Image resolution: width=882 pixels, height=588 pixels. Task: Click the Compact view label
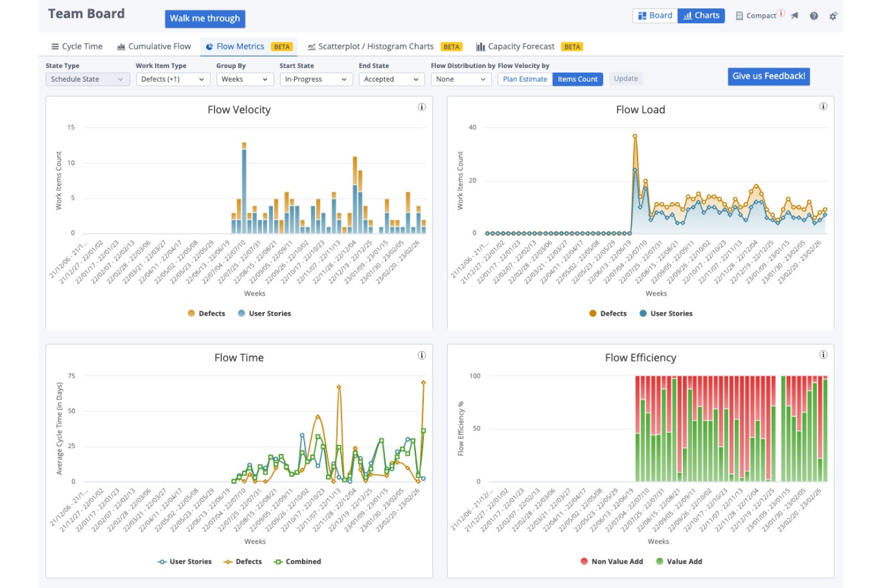761,16
